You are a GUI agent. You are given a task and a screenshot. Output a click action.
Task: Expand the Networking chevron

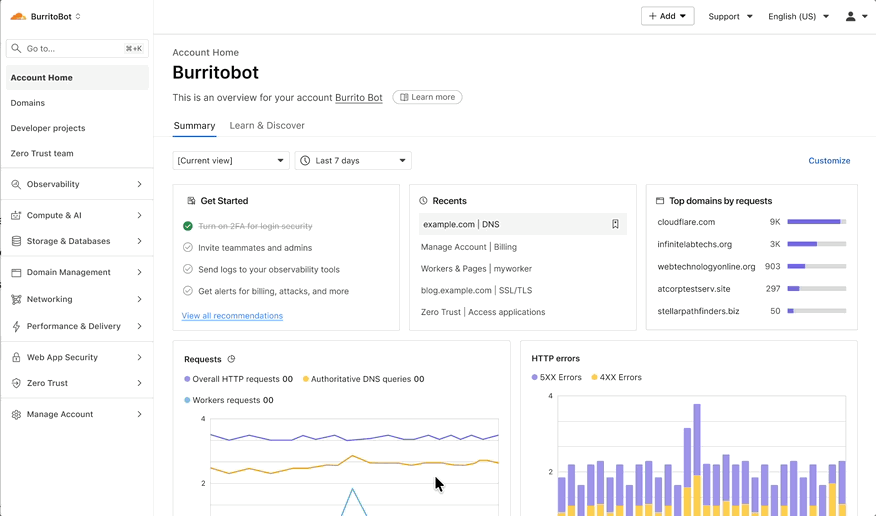140,299
